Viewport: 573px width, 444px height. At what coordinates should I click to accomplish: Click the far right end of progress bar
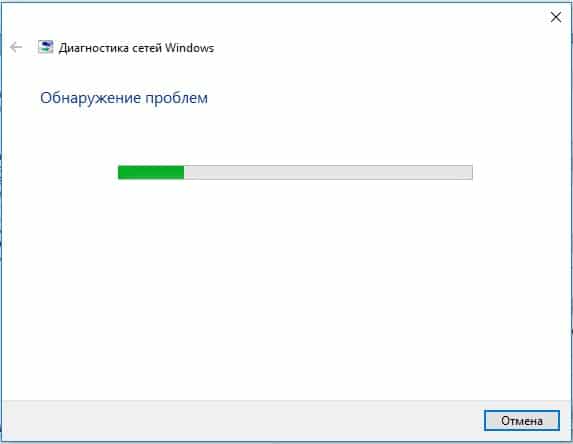(471, 172)
